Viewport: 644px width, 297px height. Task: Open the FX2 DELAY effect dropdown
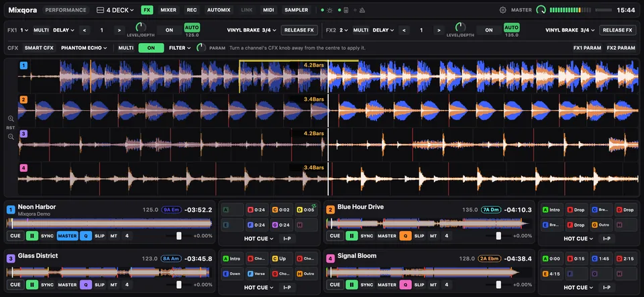pos(383,30)
